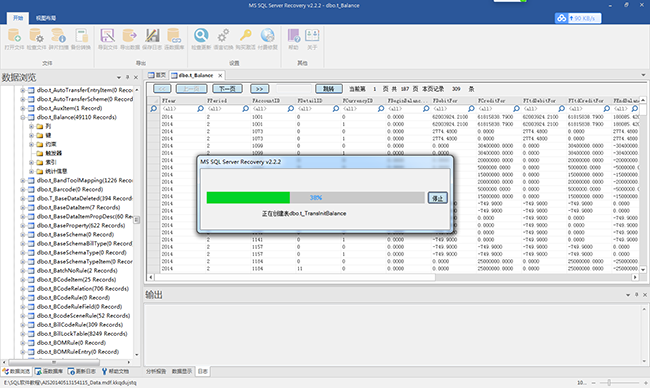Click the golden key activation icon
The height and width of the screenshot is (388, 650).
(245, 36)
